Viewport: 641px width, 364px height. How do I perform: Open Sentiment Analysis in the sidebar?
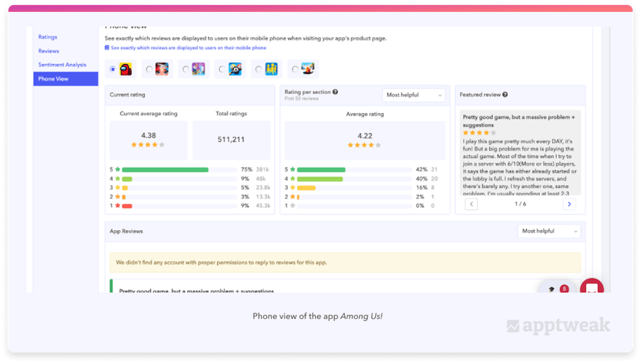(62, 65)
